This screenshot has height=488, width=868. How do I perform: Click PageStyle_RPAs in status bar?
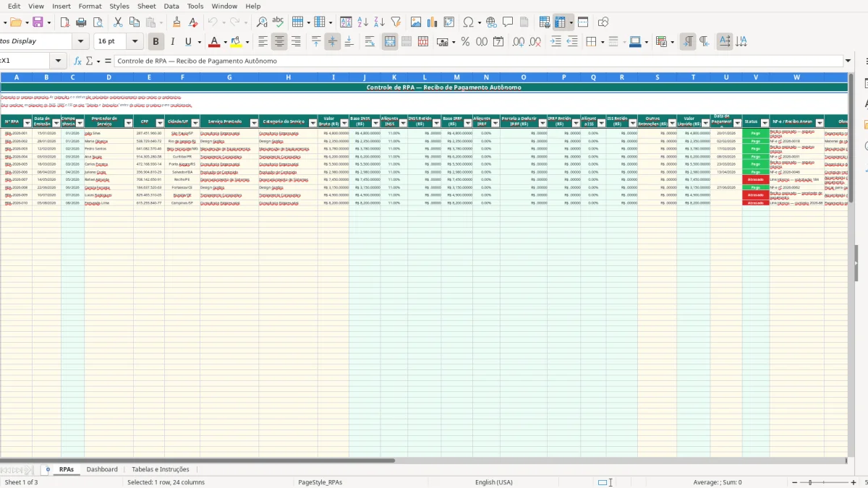[320, 482]
